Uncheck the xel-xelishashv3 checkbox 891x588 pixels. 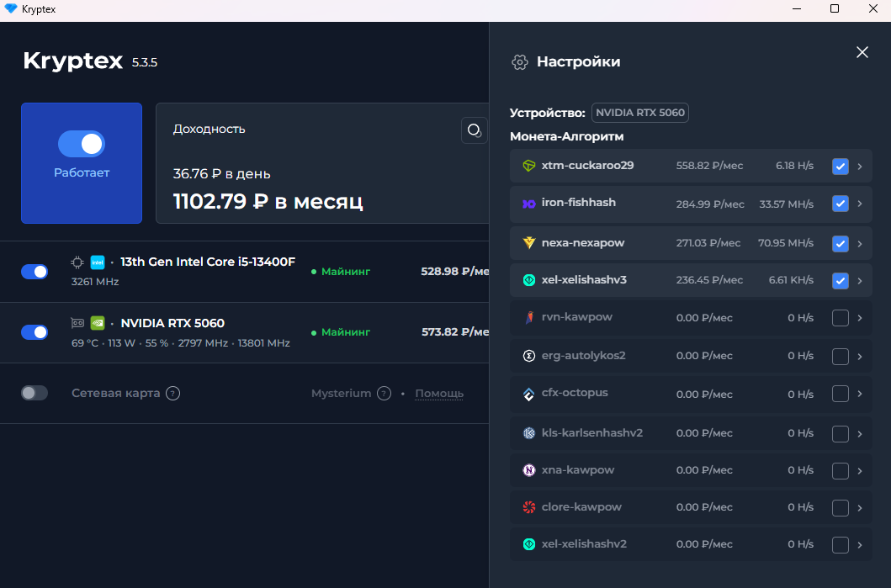click(840, 281)
